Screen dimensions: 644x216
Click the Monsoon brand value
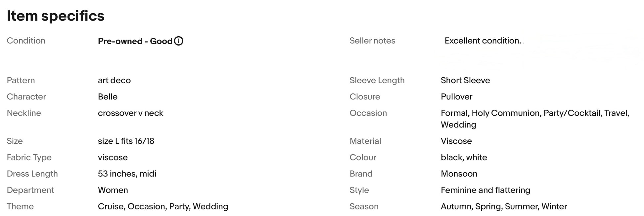pos(459,174)
